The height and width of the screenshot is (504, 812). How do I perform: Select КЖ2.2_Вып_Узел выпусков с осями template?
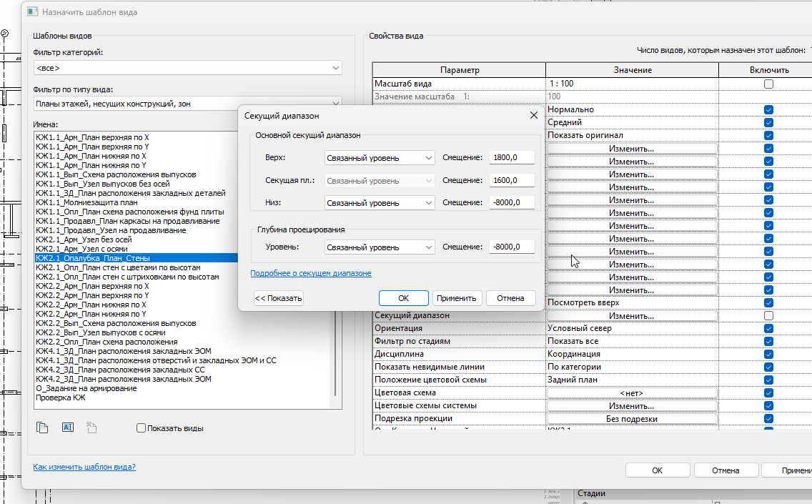click(101, 332)
